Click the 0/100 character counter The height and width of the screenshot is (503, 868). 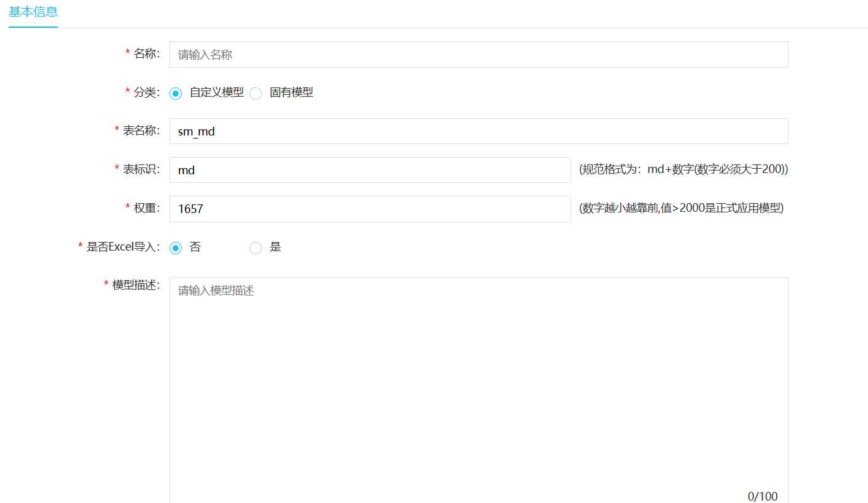point(762,496)
